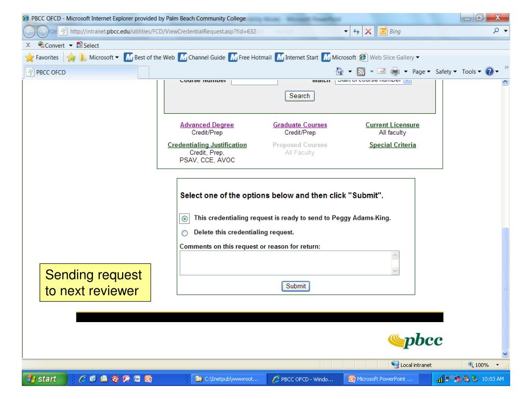This screenshot has height=399, width=532.
Task: Click the Local intranet status zone
Action: point(411,365)
